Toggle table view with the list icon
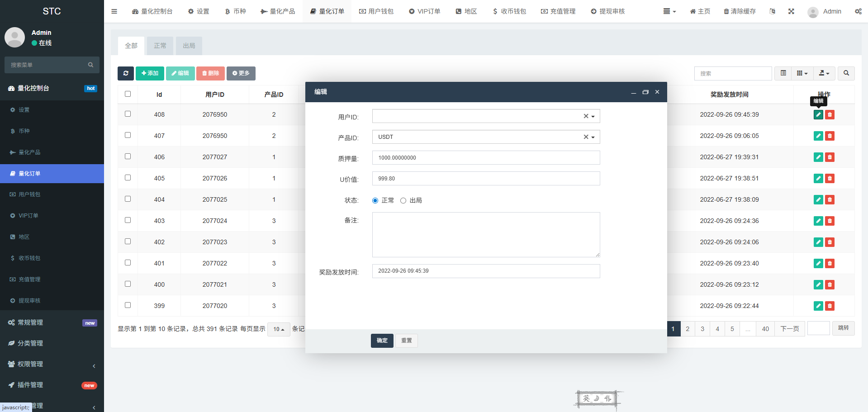The image size is (868, 412). point(783,73)
